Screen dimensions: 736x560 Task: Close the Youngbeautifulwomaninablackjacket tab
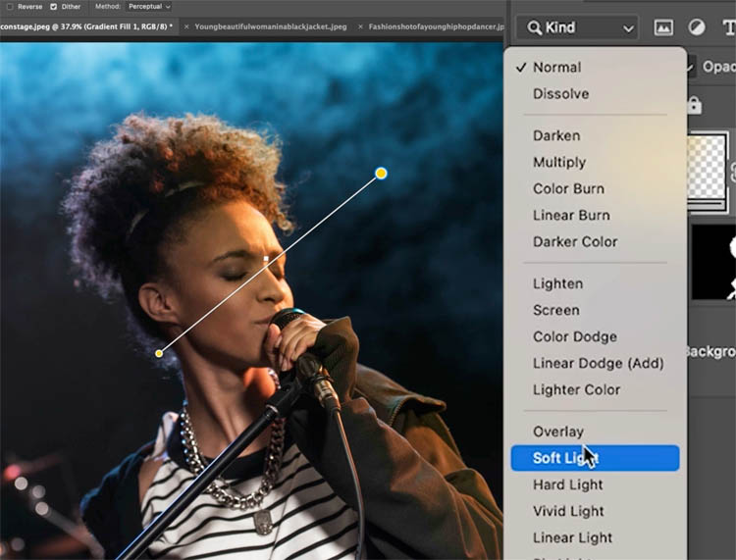(x=186, y=27)
